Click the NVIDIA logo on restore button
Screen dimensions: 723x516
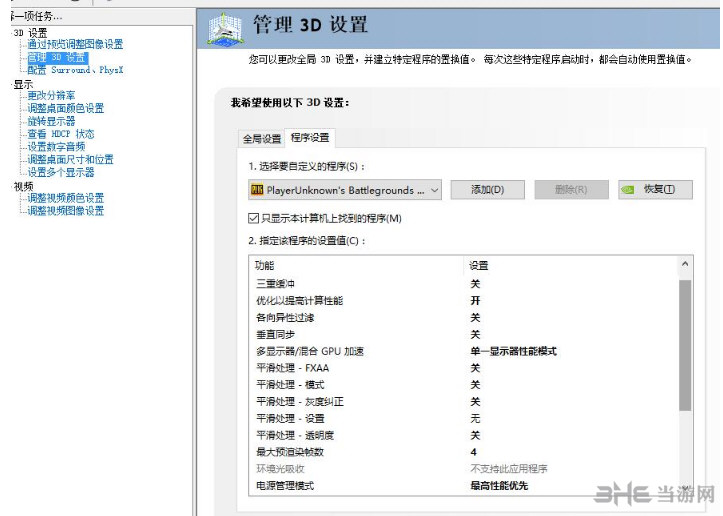[x=628, y=190]
